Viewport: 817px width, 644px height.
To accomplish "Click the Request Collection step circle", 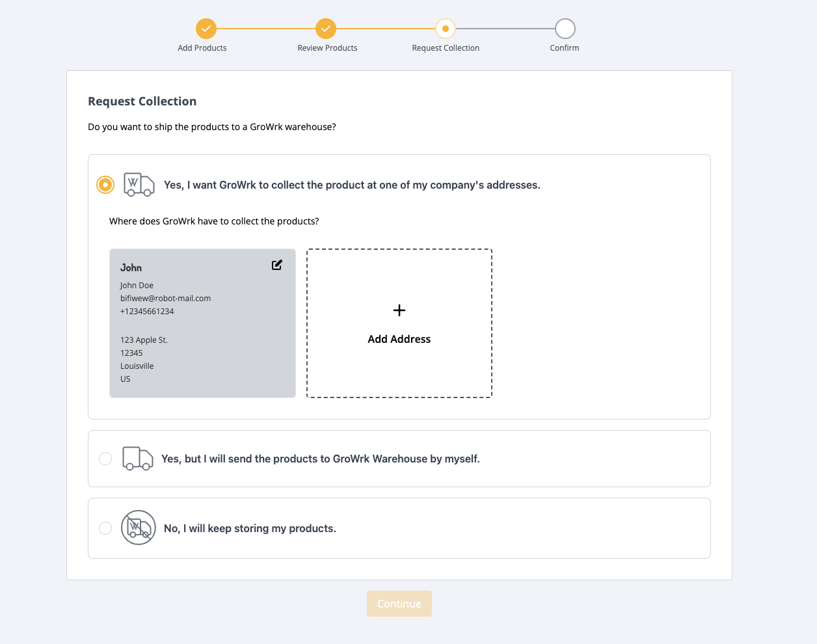I will point(446,29).
